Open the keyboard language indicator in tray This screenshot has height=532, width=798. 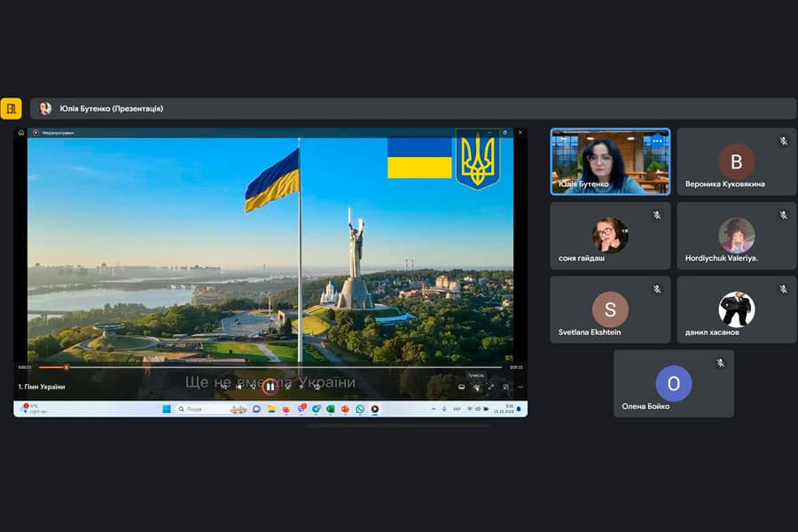(x=457, y=409)
